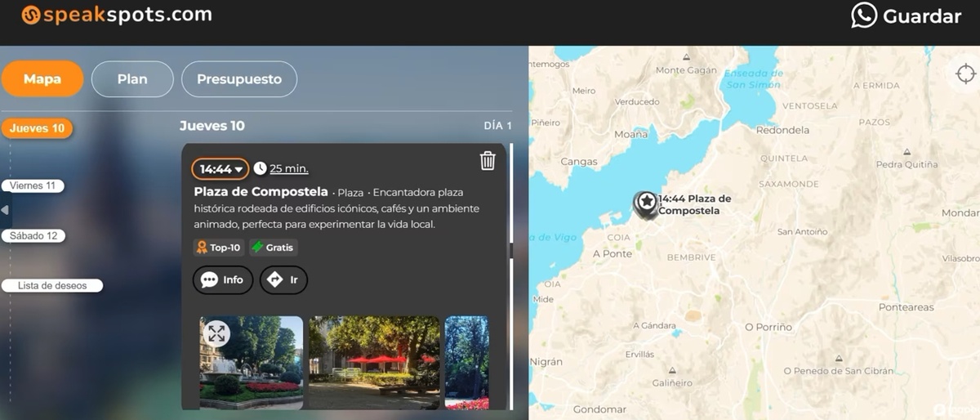Click the 25 min. duration link

289,168
